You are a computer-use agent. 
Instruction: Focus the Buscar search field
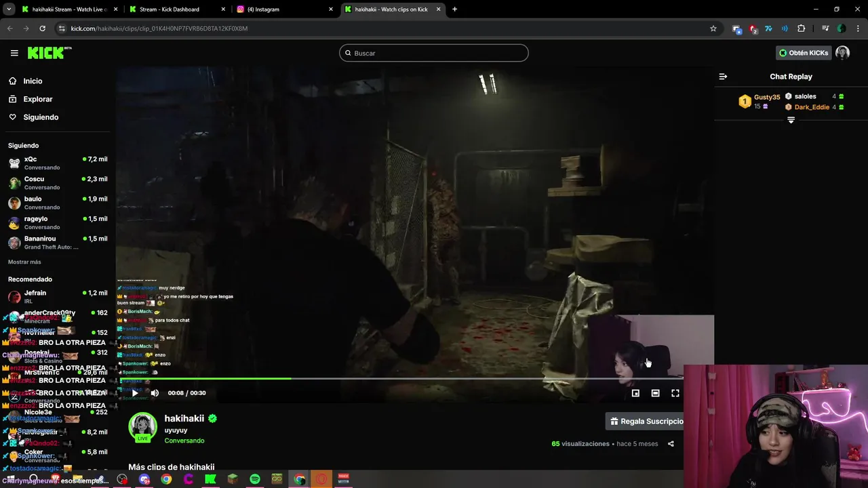434,53
